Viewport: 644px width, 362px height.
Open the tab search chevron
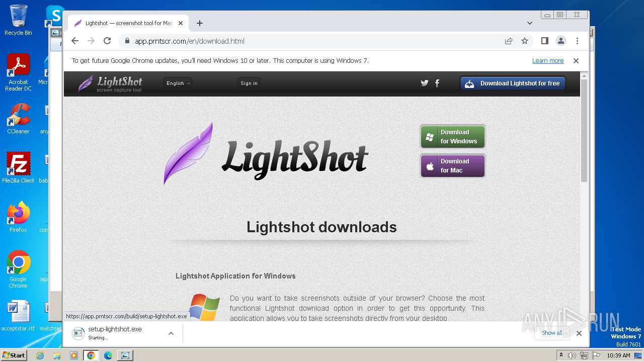pos(529,23)
